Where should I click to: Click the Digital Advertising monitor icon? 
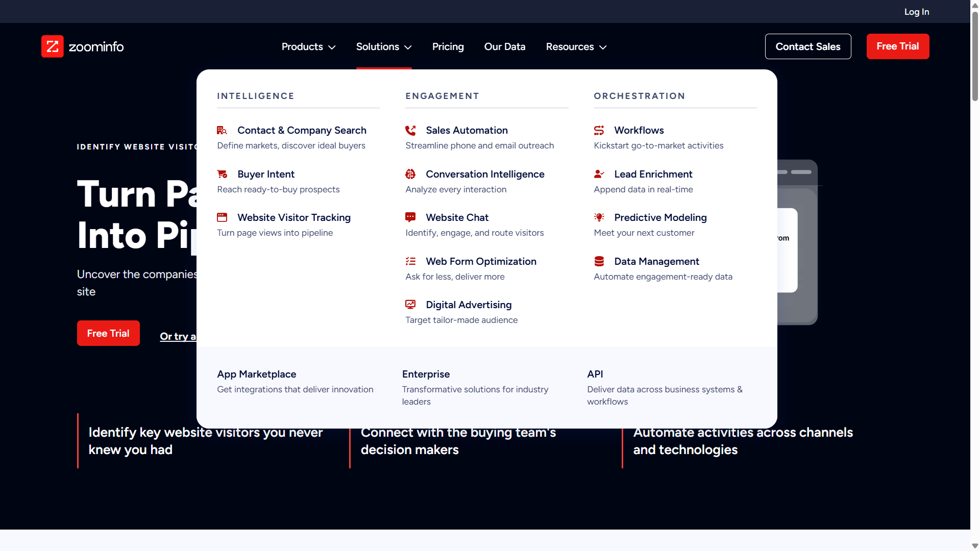pos(410,305)
